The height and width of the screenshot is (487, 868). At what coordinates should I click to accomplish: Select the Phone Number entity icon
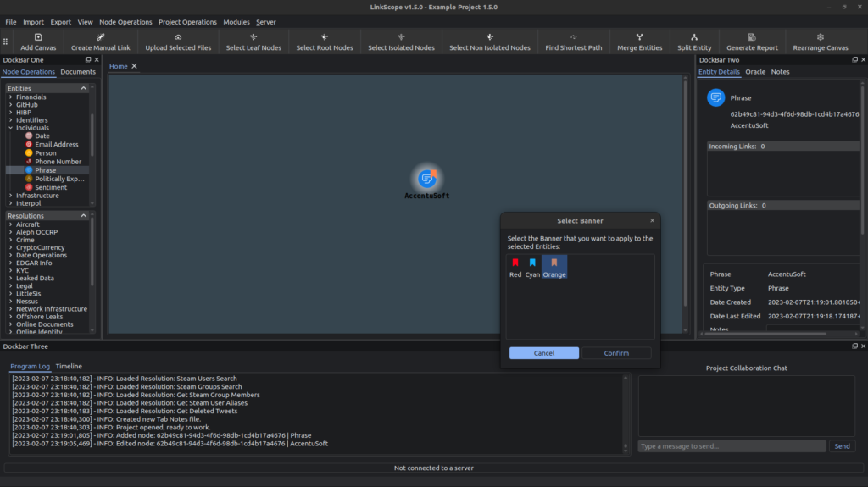pyautogui.click(x=29, y=162)
